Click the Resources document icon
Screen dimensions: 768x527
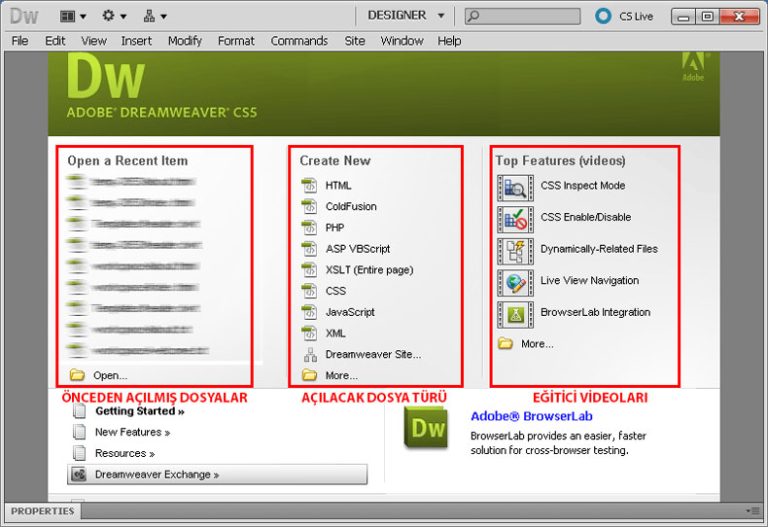(x=79, y=453)
